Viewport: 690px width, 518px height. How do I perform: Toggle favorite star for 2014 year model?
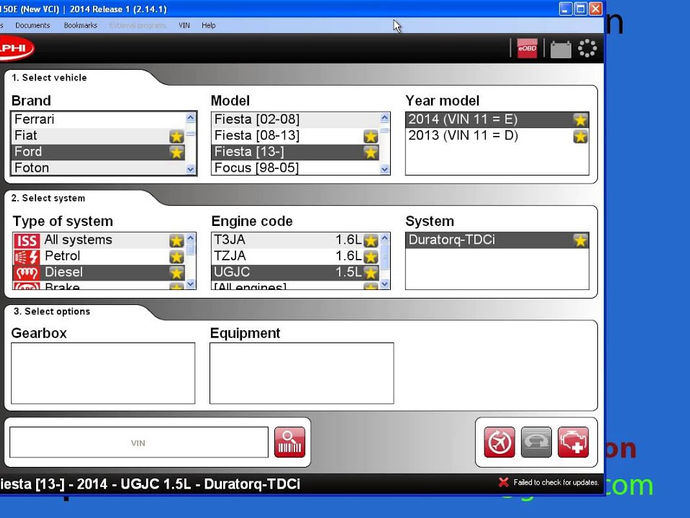(580, 120)
